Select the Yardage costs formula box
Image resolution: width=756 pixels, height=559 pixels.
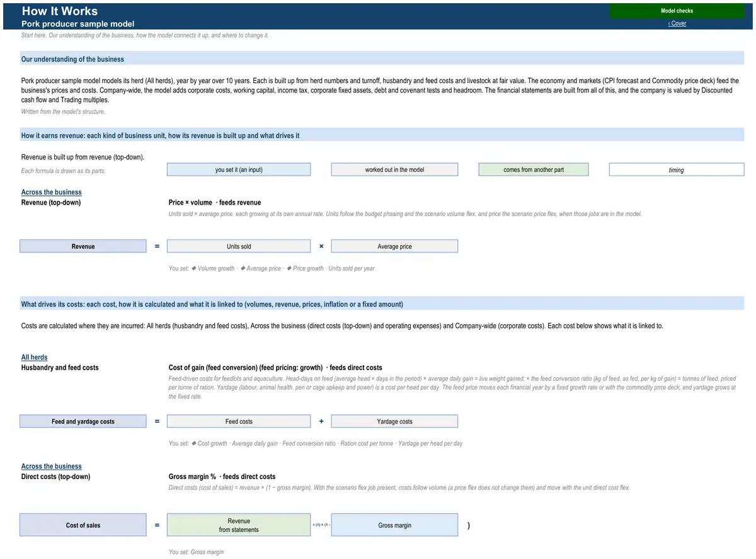[x=394, y=422]
